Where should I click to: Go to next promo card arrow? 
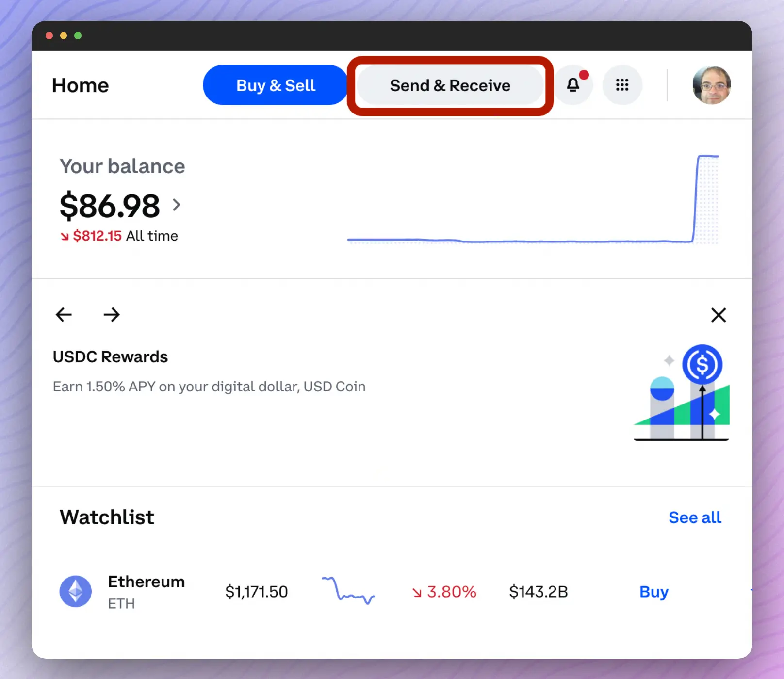112,315
